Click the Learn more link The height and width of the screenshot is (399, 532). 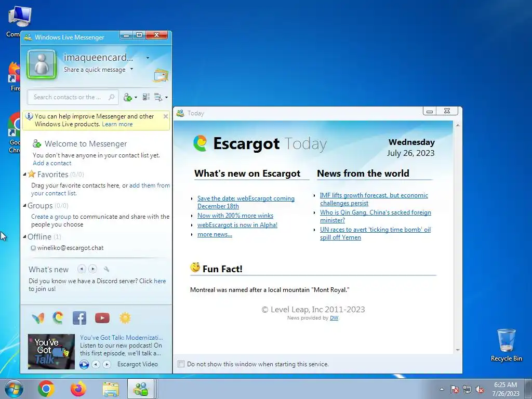click(117, 124)
